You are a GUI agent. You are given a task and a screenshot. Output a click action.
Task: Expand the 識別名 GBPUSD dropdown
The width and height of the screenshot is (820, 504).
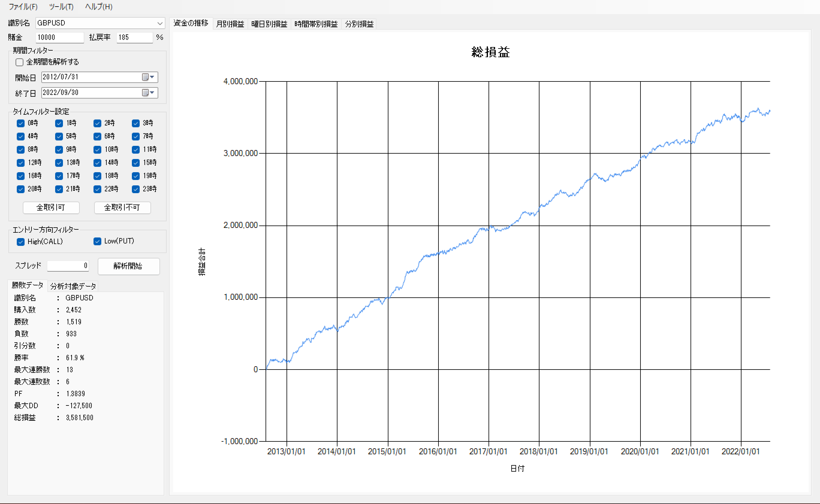160,23
